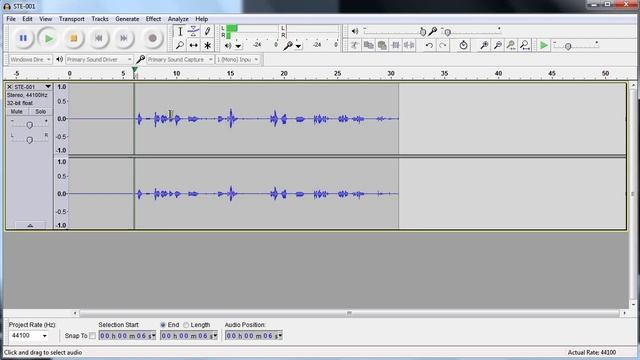The image size is (640, 360).
Task: Click the Copy icon in edit toolbar
Action: point(369,45)
